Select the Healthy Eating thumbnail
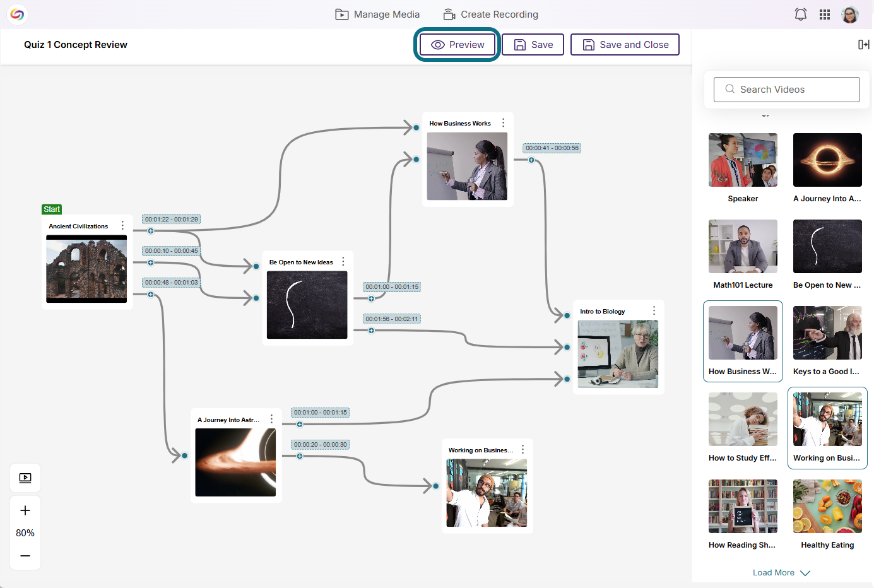Image resolution: width=874 pixels, height=588 pixels. click(827, 506)
